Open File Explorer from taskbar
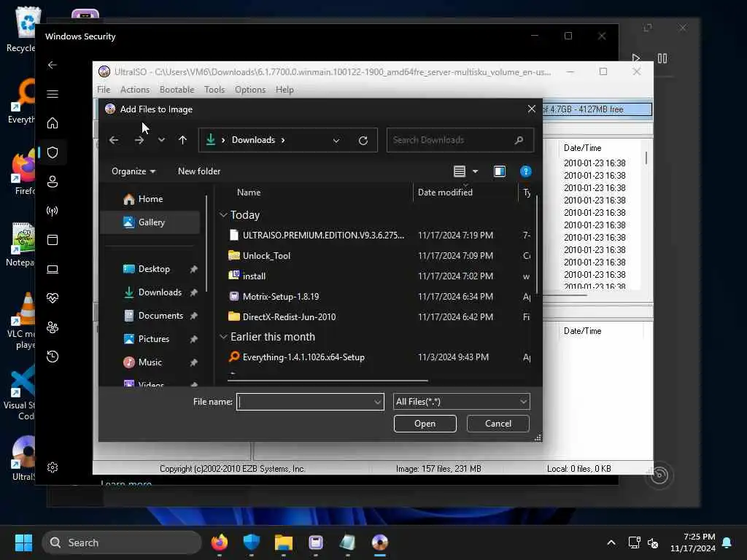 [x=284, y=542]
